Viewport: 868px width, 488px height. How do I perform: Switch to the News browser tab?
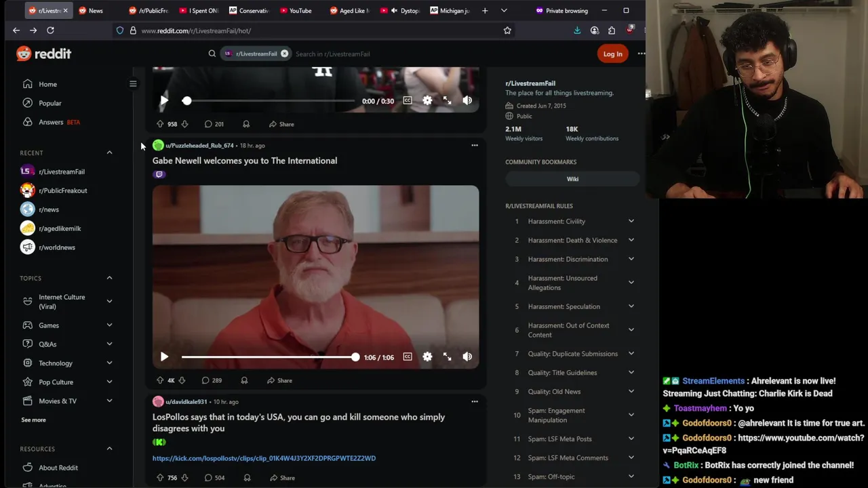pyautogui.click(x=95, y=11)
